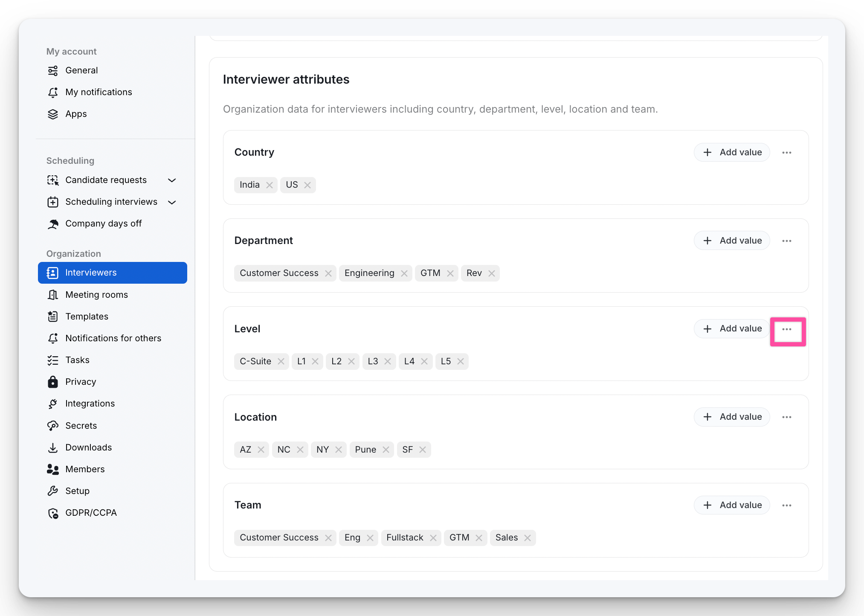Open the Level more options menu
The height and width of the screenshot is (616, 864).
(787, 329)
